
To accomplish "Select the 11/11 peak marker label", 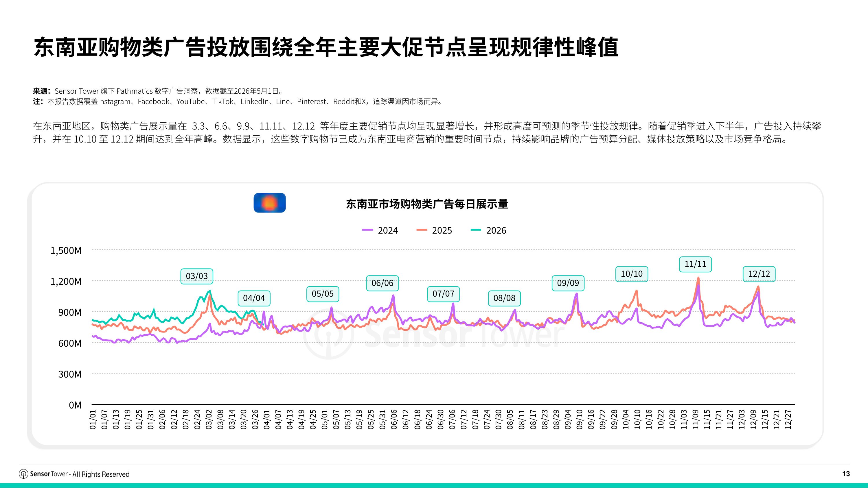I will coord(696,264).
